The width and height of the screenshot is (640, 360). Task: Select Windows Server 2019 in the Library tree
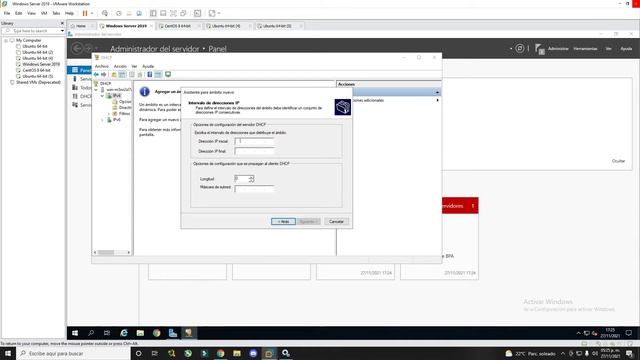41,64
